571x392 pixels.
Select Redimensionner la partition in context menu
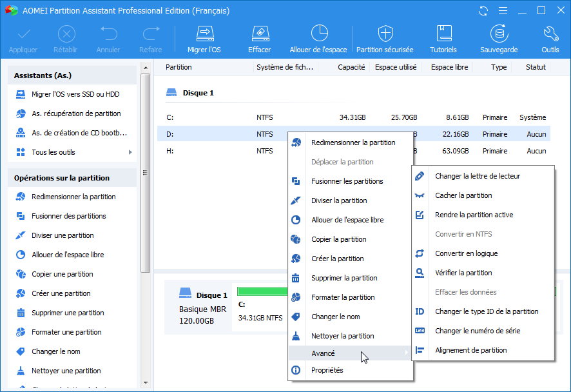[353, 142]
